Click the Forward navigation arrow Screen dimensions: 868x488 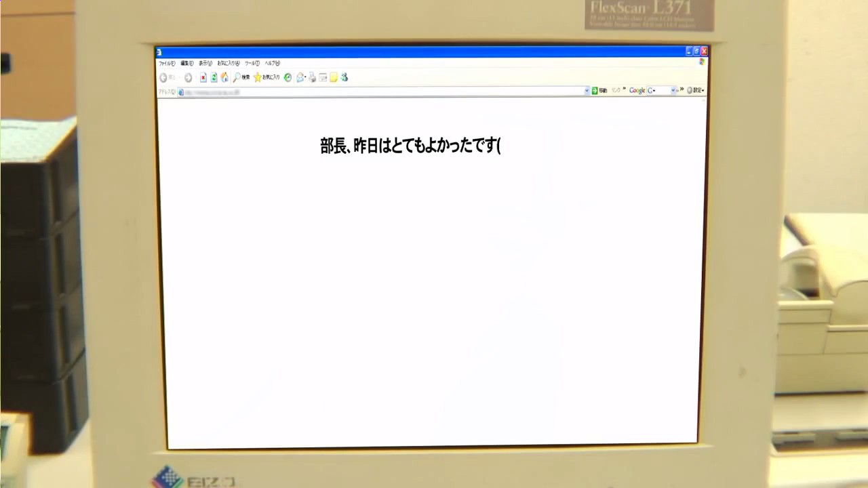point(188,78)
